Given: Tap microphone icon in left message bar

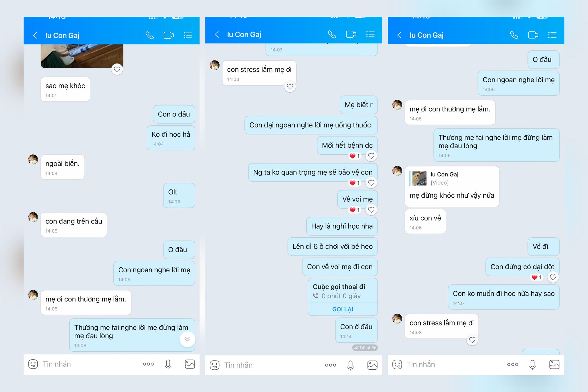Looking at the screenshot, I should click(168, 364).
